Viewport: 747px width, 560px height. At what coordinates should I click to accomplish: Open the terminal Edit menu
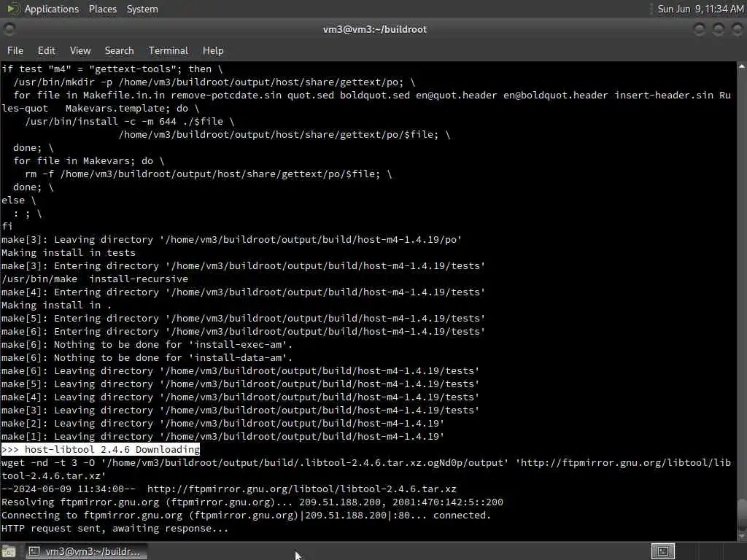coord(46,50)
